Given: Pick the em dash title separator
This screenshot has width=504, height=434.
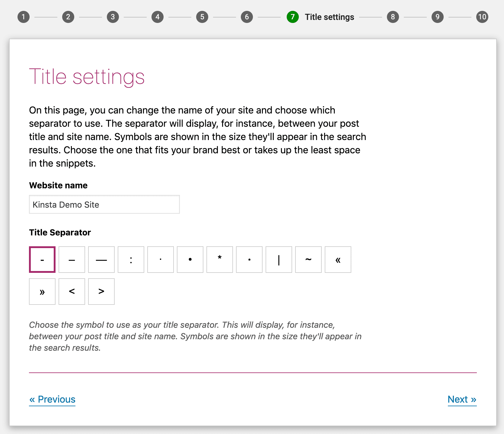Looking at the screenshot, I should 101,260.
